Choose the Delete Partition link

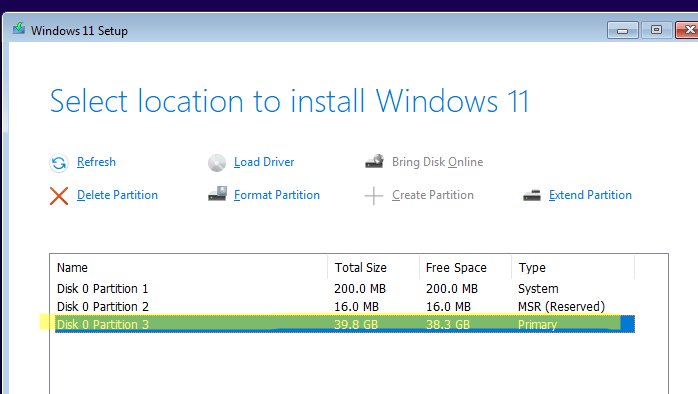(117, 195)
